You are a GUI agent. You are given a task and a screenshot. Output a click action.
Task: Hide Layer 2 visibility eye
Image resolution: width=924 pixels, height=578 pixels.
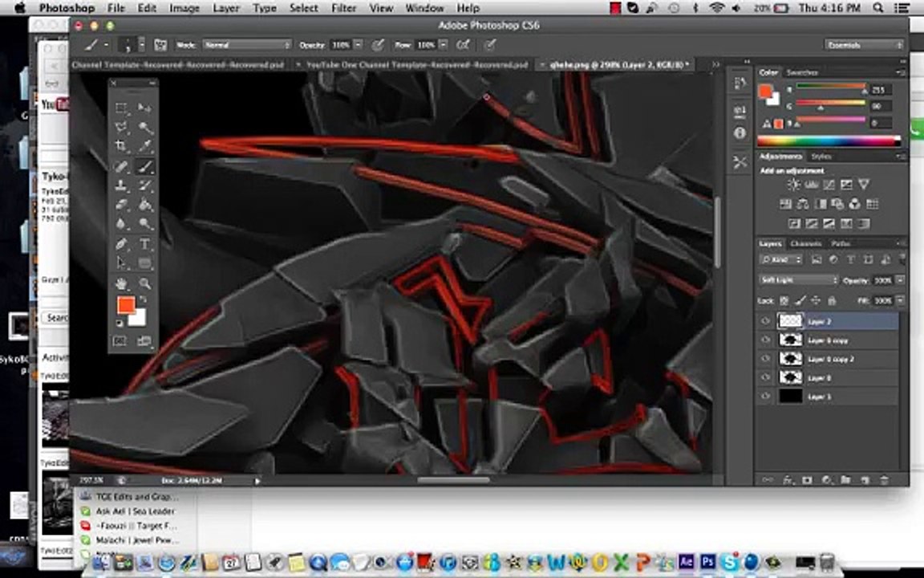[x=765, y=321]
